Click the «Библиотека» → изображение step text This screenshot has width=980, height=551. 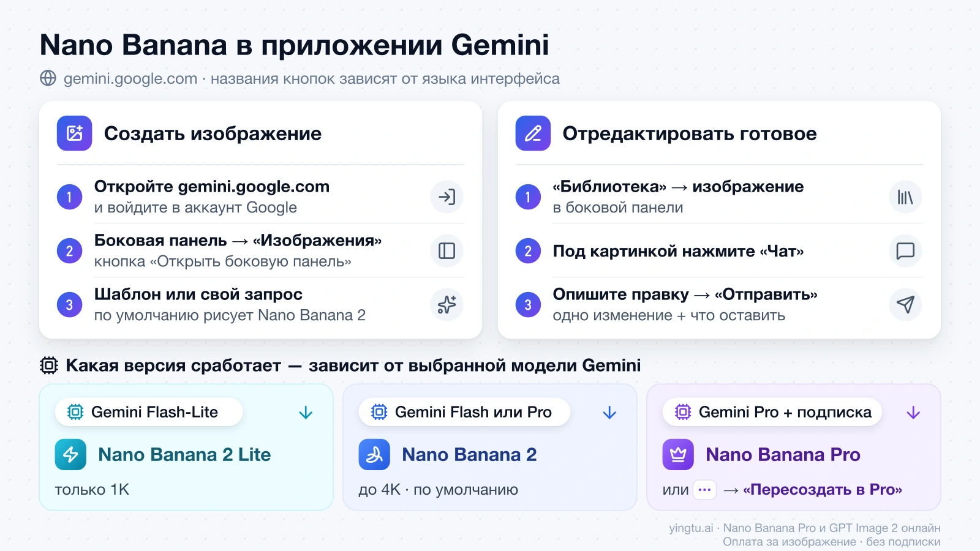coord(678,187)
